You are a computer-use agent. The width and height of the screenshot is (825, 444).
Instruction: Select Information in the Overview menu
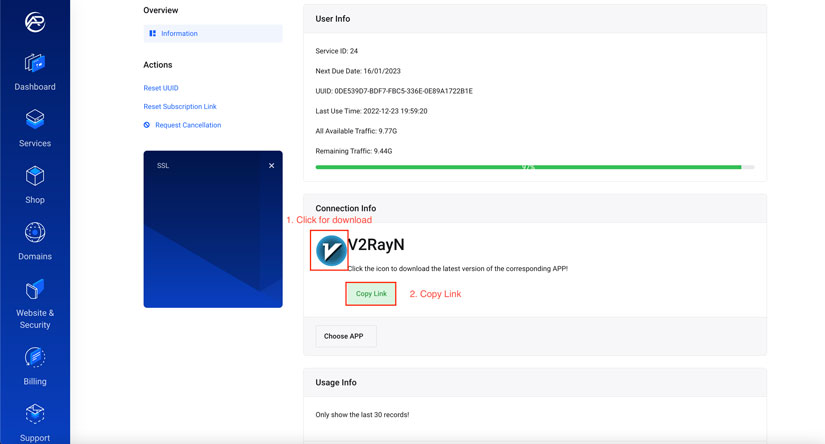click(179, 34)
